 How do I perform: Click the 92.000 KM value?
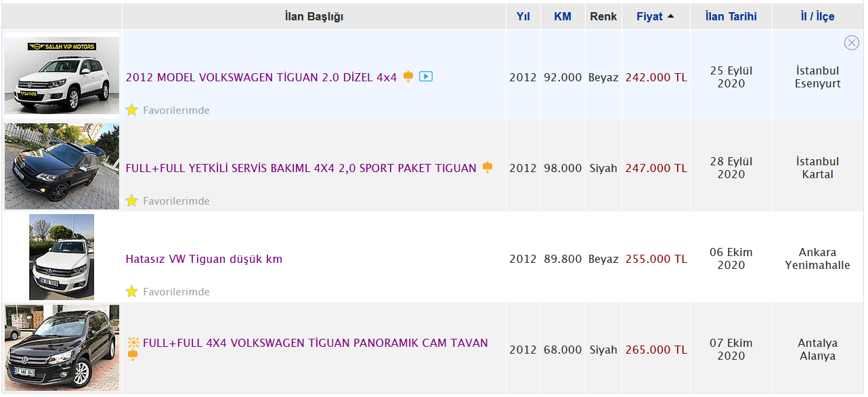pos(563,77)
